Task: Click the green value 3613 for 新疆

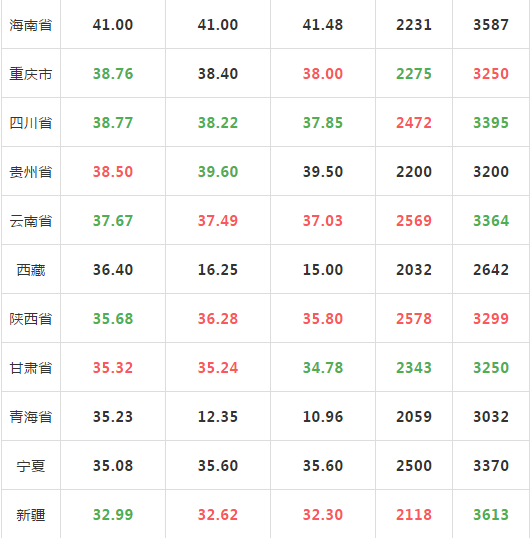Action: click(x=491, y=515)
